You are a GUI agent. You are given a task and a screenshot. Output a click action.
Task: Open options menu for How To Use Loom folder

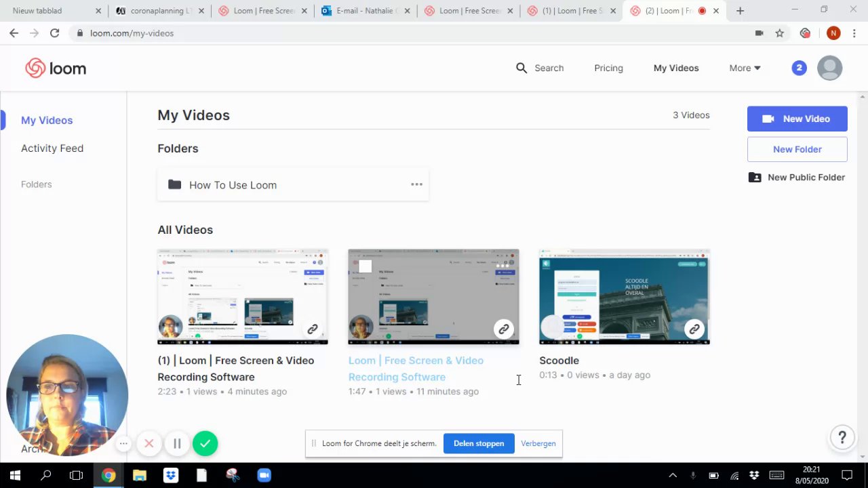click(x=416, y=184)
